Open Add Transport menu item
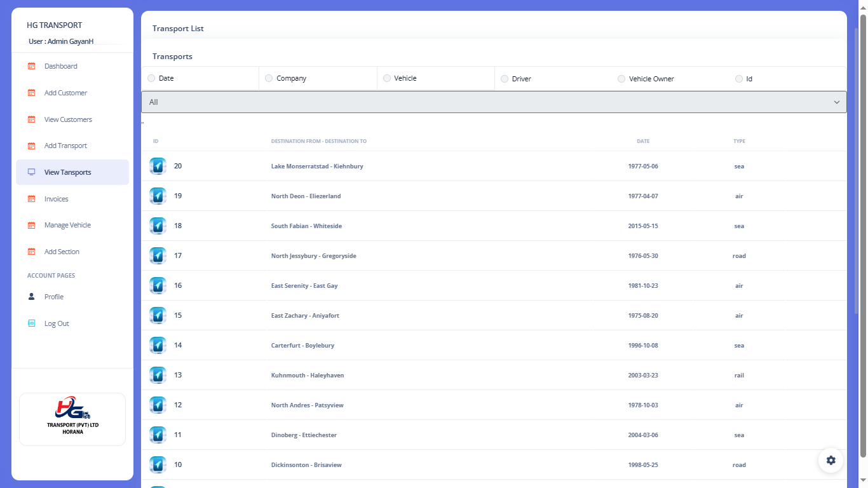 point(65,146)
